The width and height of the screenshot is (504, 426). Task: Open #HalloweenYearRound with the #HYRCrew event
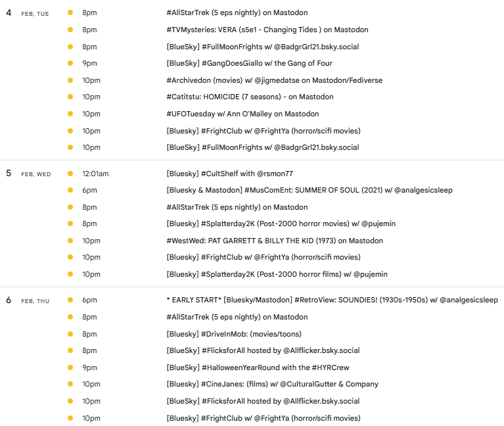pyautogui.click(x=258, y=367)
